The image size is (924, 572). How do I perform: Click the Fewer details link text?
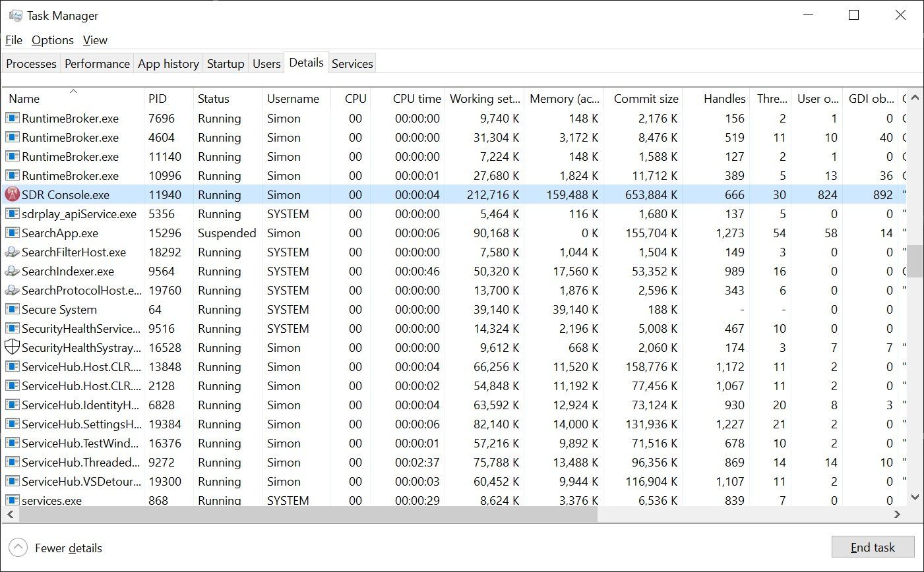point(69,548)
